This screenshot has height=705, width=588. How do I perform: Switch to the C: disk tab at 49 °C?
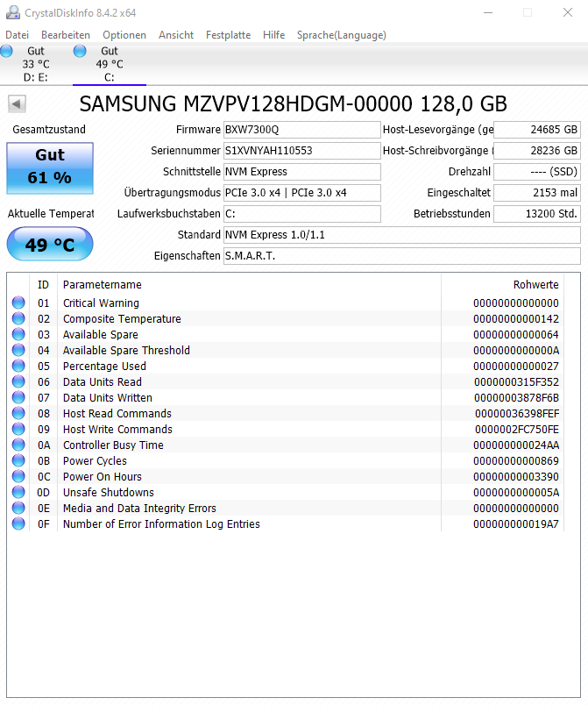pos(110,64)
